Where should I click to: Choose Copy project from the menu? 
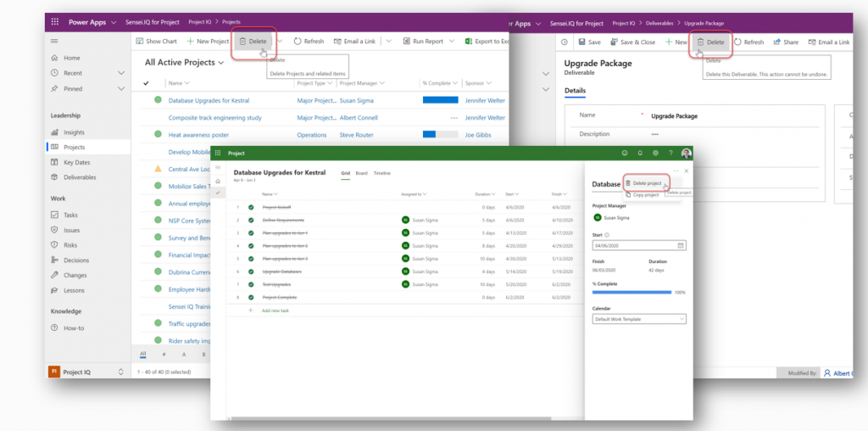point(643,195)
